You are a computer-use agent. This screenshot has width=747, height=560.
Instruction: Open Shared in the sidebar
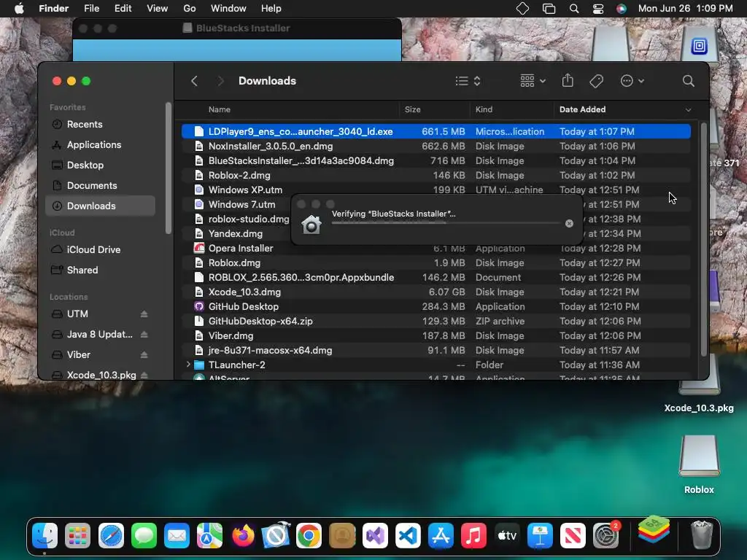(100, 270)
